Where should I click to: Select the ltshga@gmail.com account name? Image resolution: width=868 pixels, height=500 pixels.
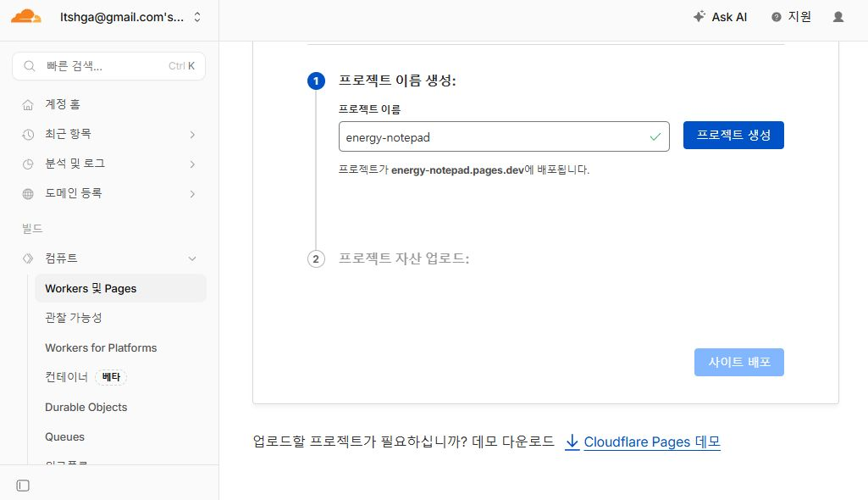tap(122, 17)
